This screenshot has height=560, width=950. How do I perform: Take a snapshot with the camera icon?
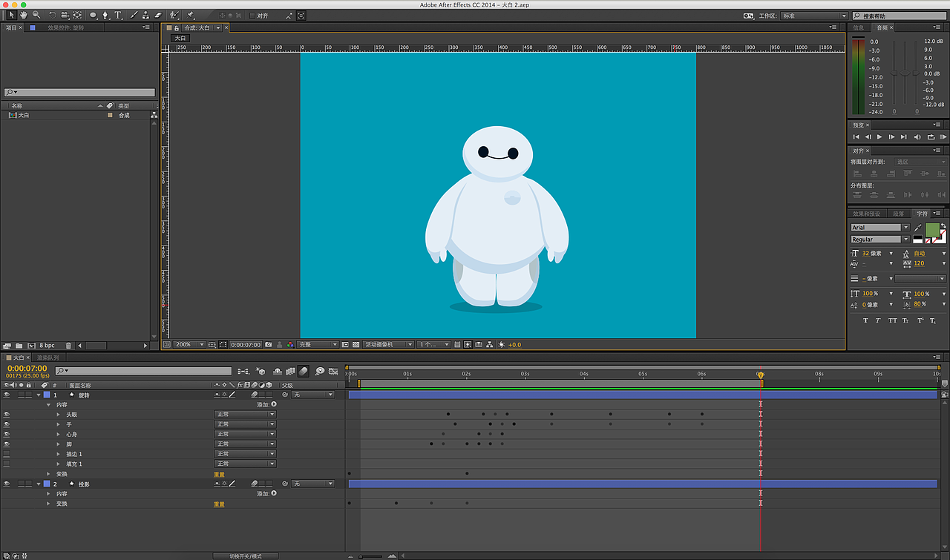coord(268,345)
